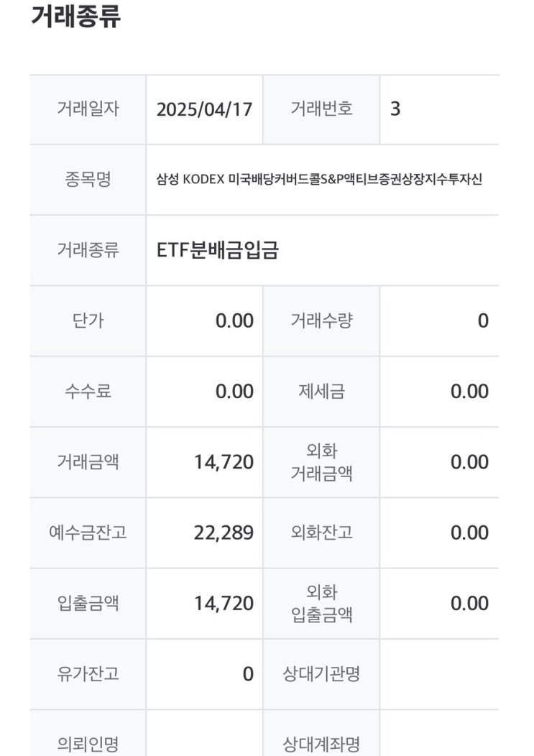The width and height of the screenshot is (534, 756).
Task: Select the 예수금잔고 value 22,289
Action: pyautogui.click(x=224, y=533)
